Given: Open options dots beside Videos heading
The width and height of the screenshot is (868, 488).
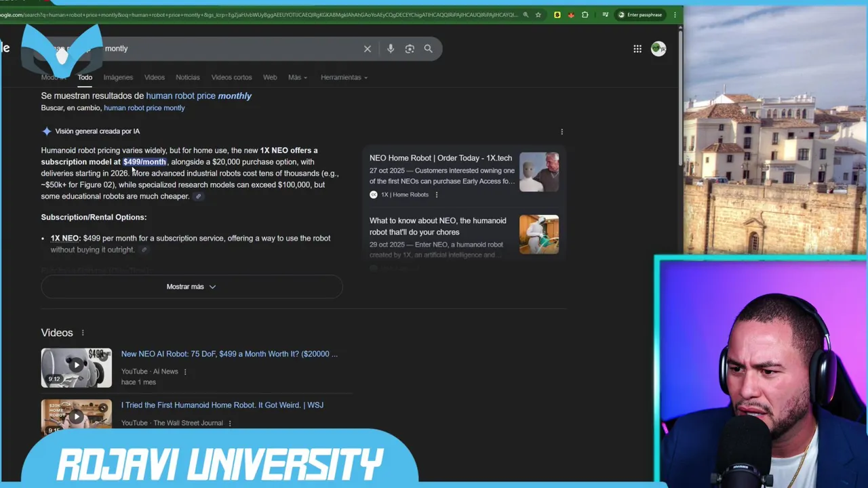Looking at the screenshot, I should [x=83, y=333].
